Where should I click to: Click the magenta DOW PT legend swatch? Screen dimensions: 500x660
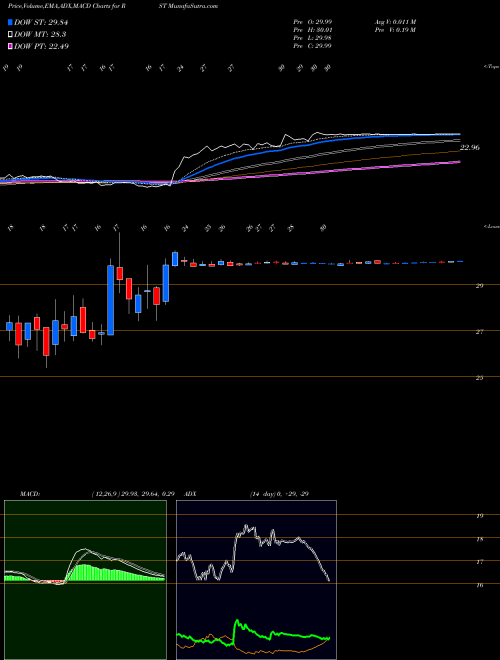tap(10, 46)
